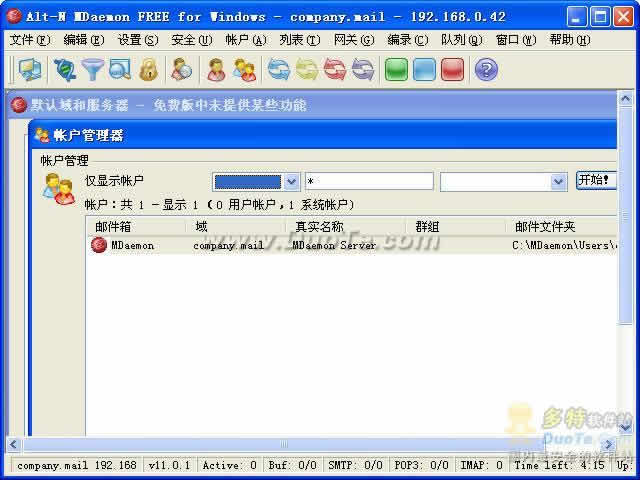Click the Active: 0 status entry

click(x=229, y=465)
